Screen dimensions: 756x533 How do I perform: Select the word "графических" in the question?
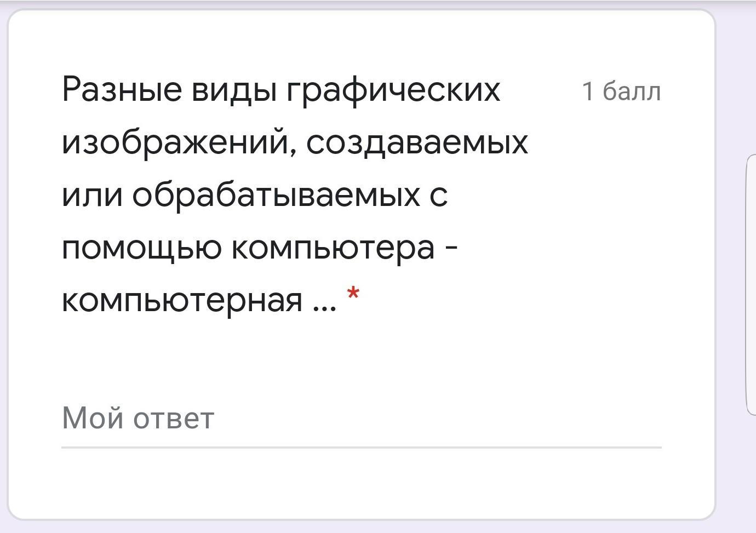pyautogui.click(x=393, y=91)
